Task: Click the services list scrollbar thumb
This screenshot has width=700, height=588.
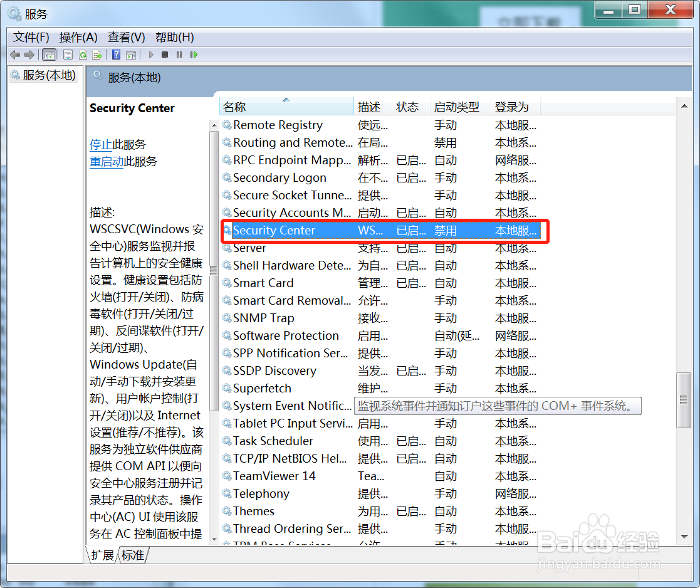Action: pyautogui.click(x=684, y=400)
